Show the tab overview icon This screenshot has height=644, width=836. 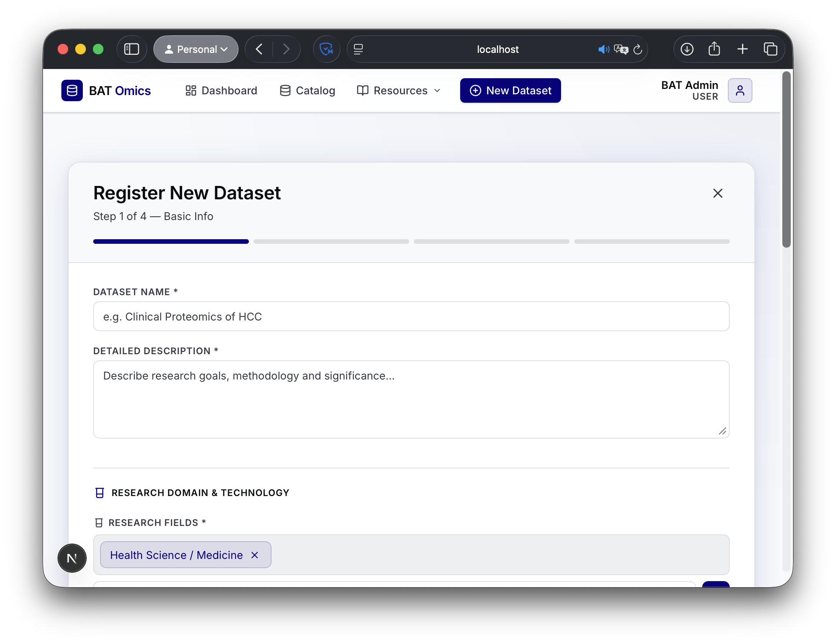(770, 49)
